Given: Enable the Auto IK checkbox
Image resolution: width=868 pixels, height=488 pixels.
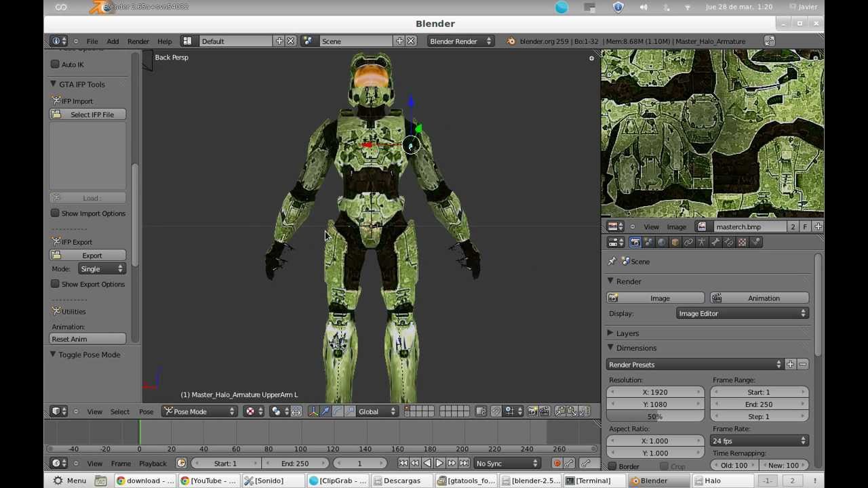Looking at the screenshot, I should [56, 64].
